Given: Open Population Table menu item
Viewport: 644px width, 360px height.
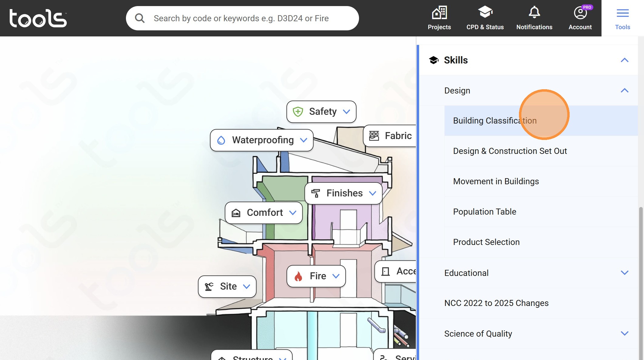Looking at the screenshot, I should click(484, 212).
